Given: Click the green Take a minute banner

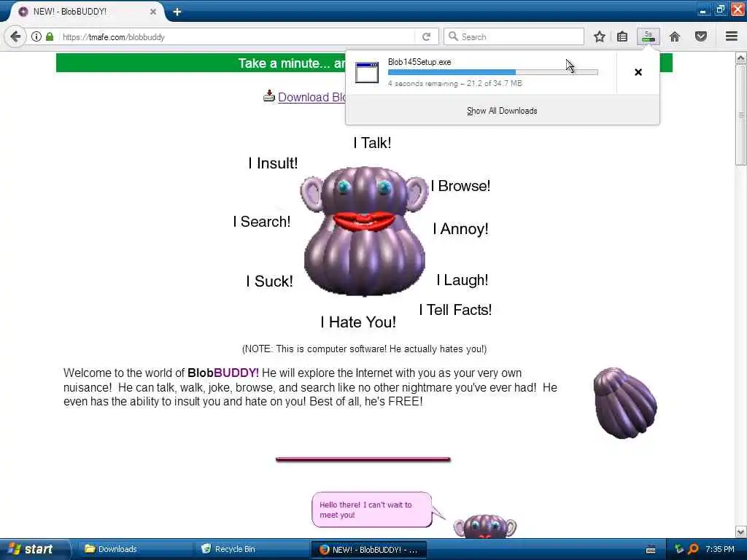Looking at the screenshot, I should click(201, 63).
